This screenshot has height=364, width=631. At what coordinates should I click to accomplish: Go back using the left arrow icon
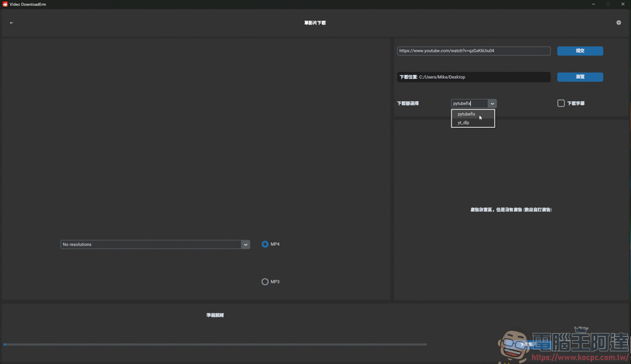(11, 23)
